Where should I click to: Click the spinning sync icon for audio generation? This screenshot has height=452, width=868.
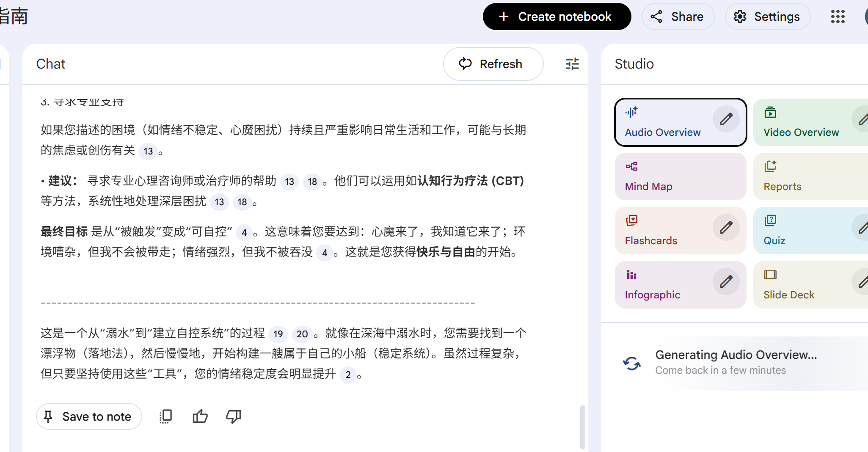pyautogui.click(x=631, y=363)
